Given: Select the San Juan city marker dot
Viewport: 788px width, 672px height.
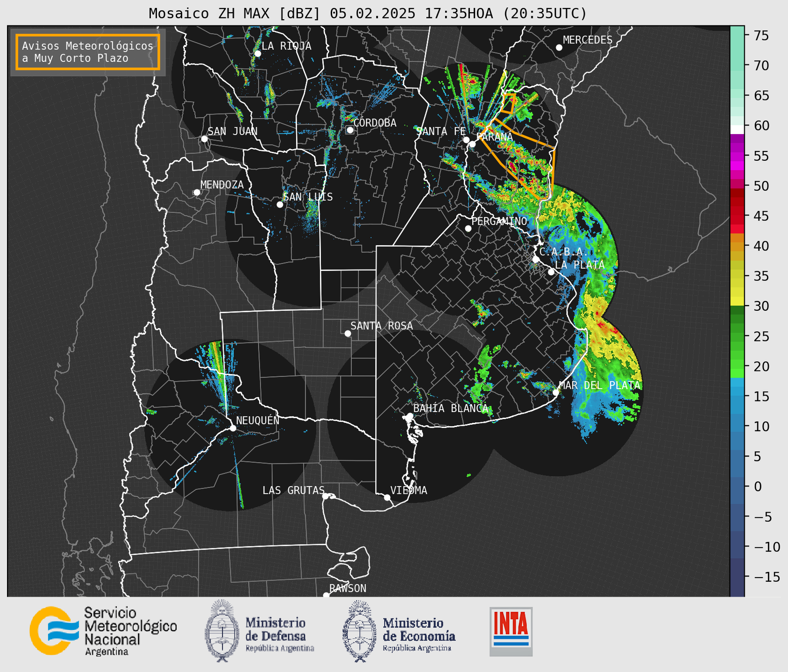Looking at the screenshot, I should tap(204, 139).
